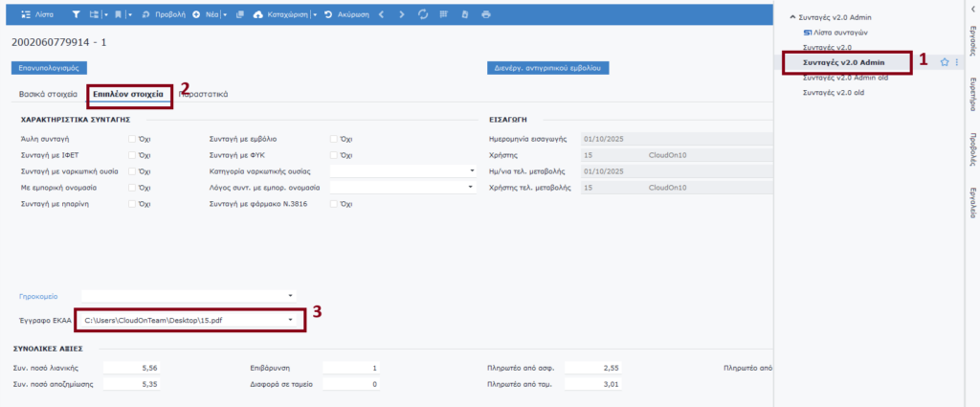980x407 pixels.
Task: Switch to the Βασικά στοιχεία tab
Action: point(48,95)
